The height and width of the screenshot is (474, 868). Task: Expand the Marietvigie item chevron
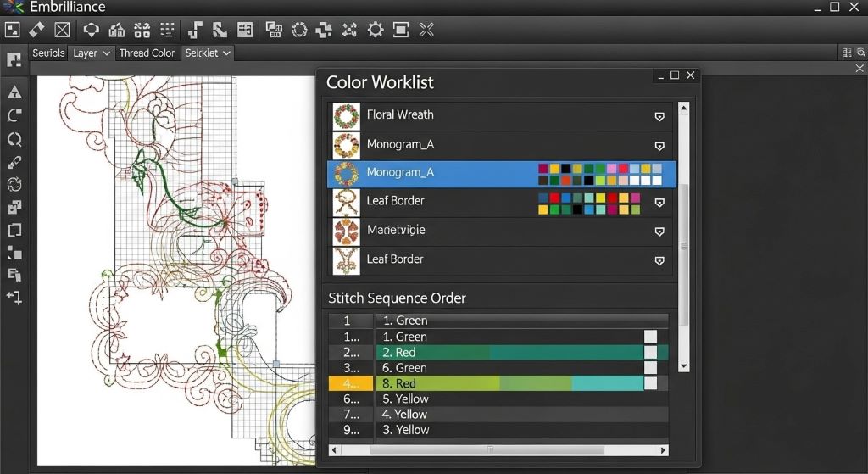pyautogui.click(x=659, y=231)
